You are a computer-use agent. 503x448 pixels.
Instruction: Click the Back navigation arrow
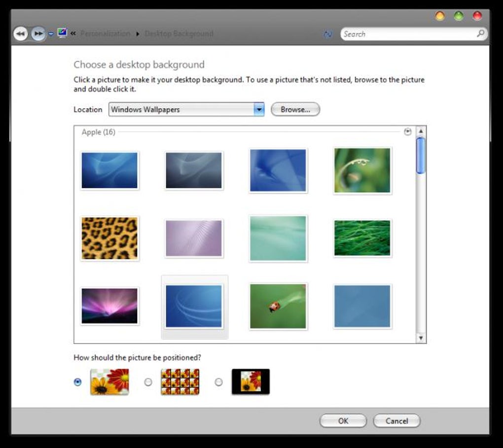21,34
